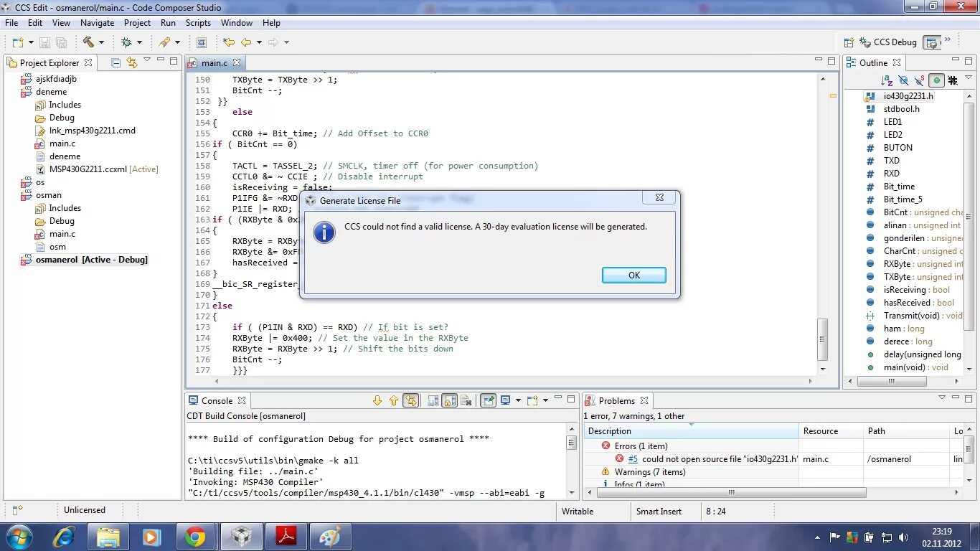The image size is (980, 551).
Task: Click the New project toolbar icon
Action: (17, 42)
